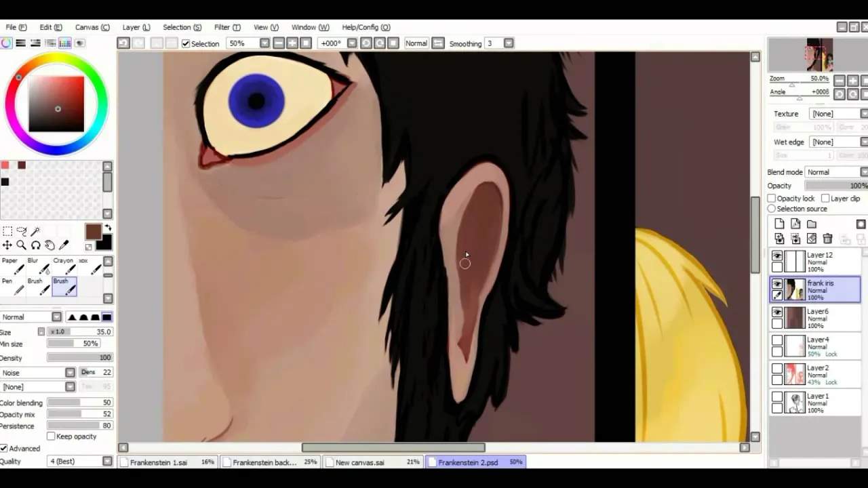
Task: Create a new linework layer
Action: point(795,224)
